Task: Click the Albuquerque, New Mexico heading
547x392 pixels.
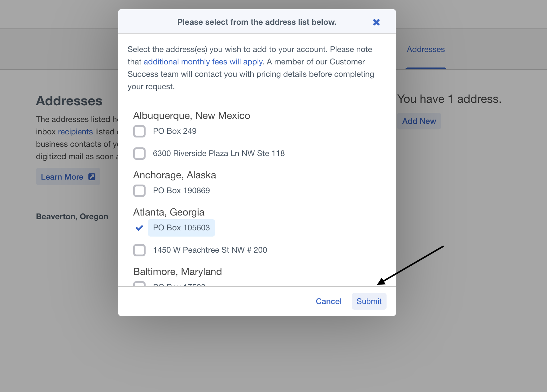Action: [192, 115]
